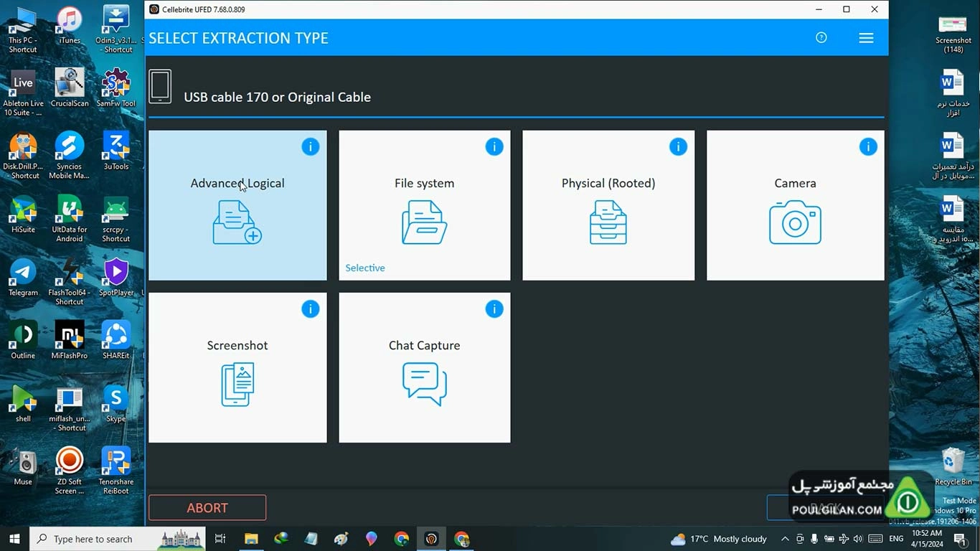Click the phone device icon beside cable info
Viewport: 980px width, 551px height.
coord(160,87)
